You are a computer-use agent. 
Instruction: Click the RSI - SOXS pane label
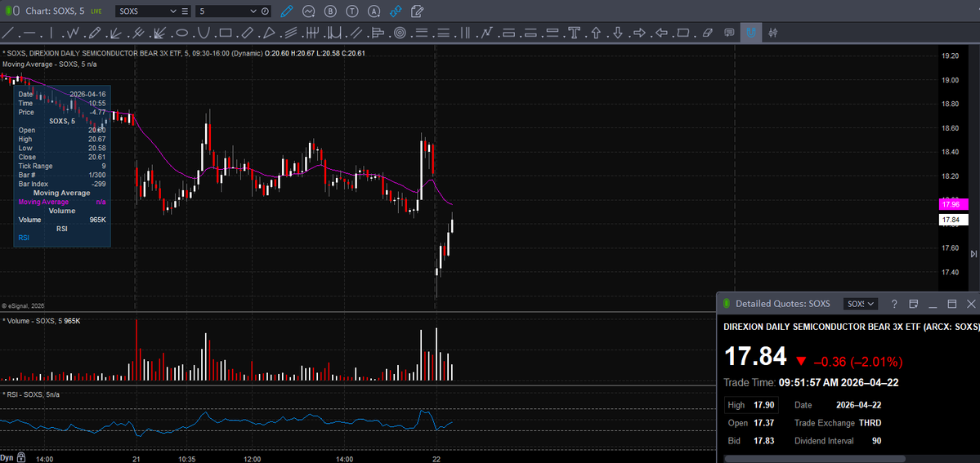[30, 394]
